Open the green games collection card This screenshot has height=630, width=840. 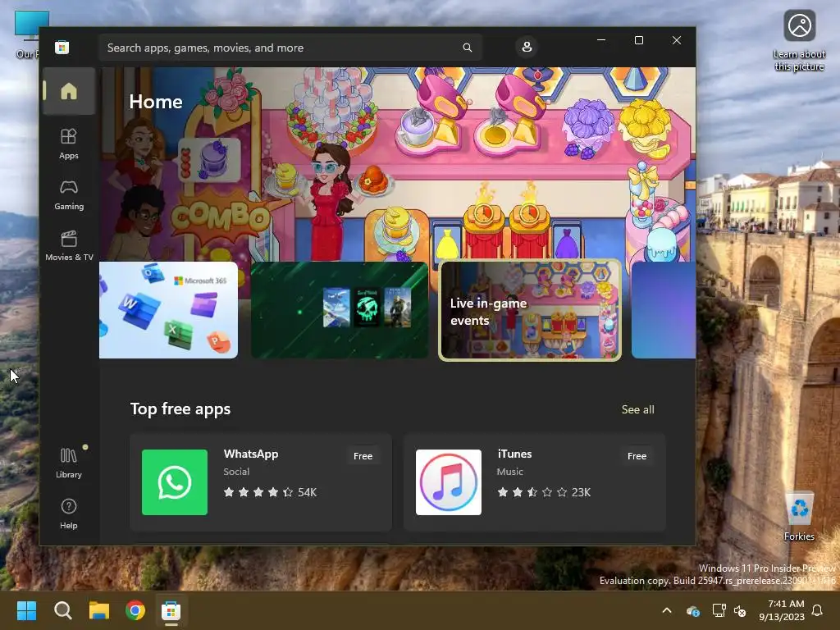340,309
